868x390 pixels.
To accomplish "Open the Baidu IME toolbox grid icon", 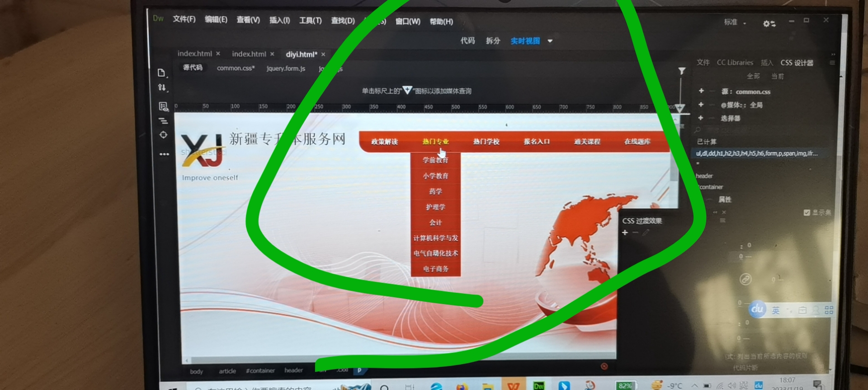I will 829,310.
